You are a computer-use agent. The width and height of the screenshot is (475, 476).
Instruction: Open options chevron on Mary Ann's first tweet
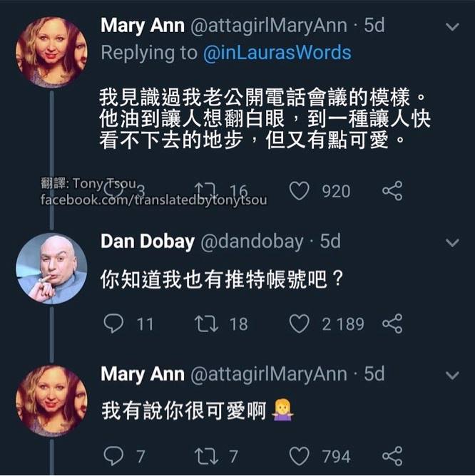[452, 27]
